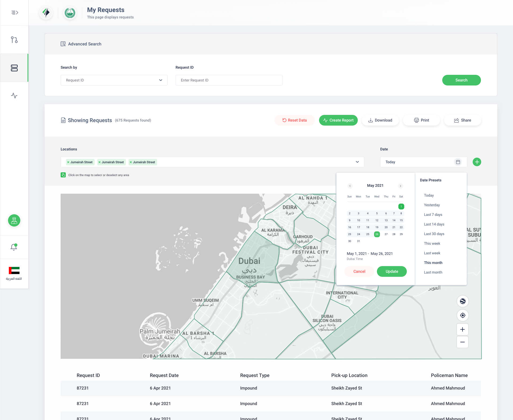Viewport: 513px width, 420px height.
Task: Click the green add date plus icon
Action: point(477,162)
